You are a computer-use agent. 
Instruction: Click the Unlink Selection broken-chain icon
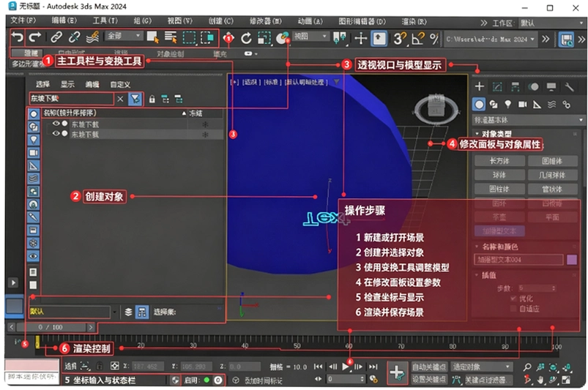point(74,37)
